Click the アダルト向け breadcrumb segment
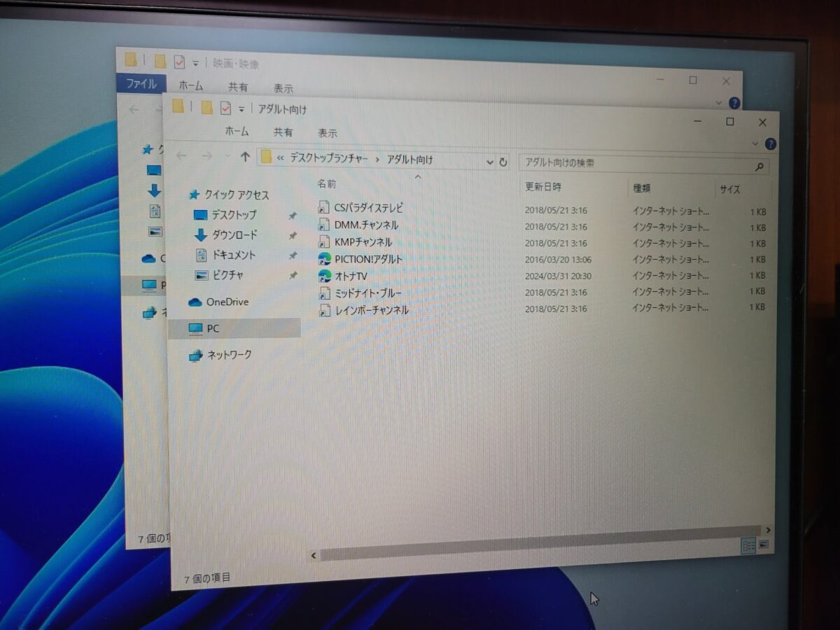The height and width of the screenshot is (630, 840). tap(409, 160)
